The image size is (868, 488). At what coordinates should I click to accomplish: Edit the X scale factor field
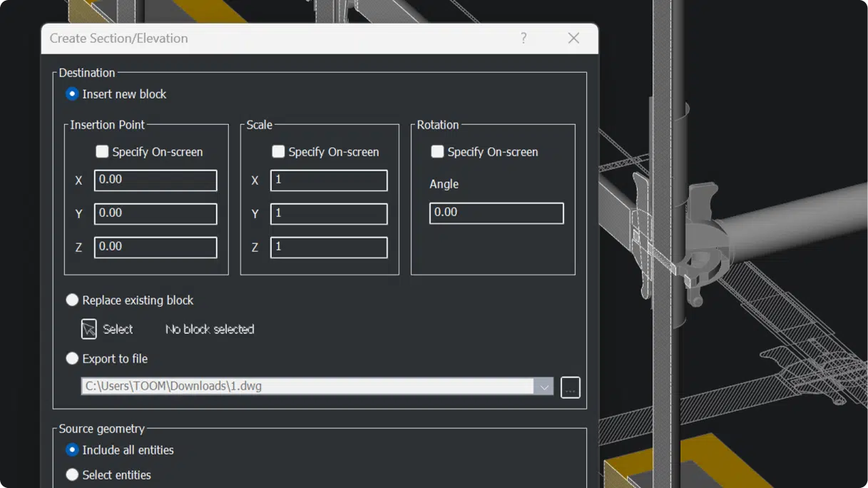coord(328,180)
